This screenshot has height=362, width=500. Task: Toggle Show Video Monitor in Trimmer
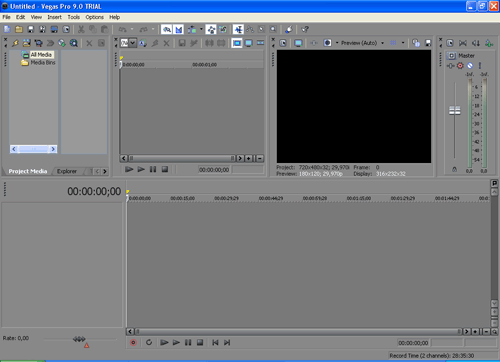click(x=237, y=43)
